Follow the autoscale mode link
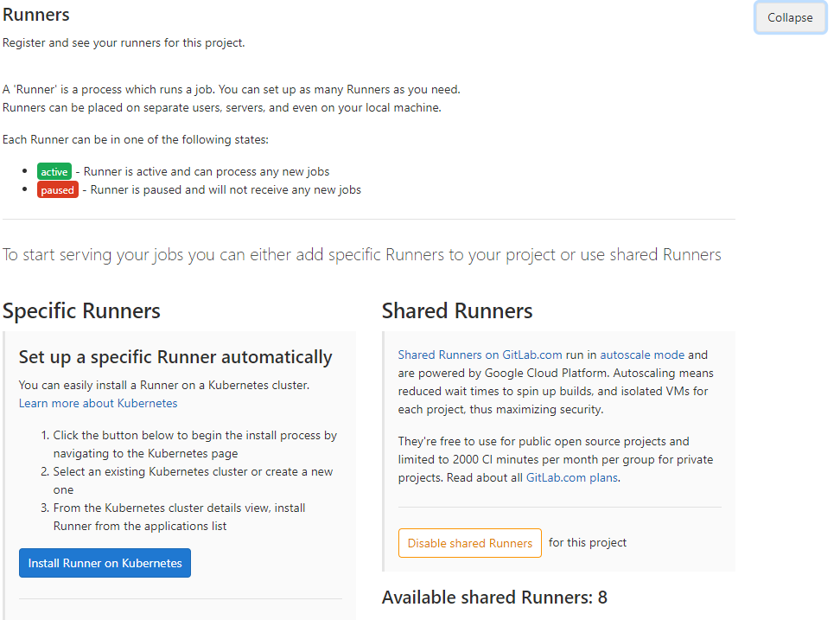Screen dimensions: 840x620 [x=642, y=355]
